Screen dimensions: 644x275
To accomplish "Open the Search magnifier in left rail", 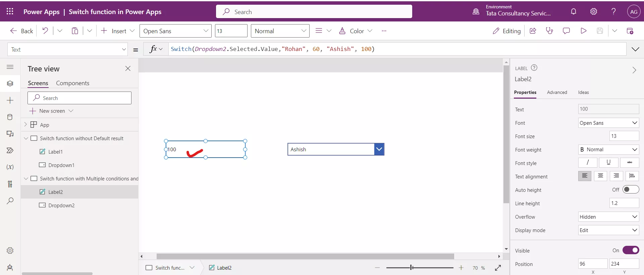I will 10,201.
